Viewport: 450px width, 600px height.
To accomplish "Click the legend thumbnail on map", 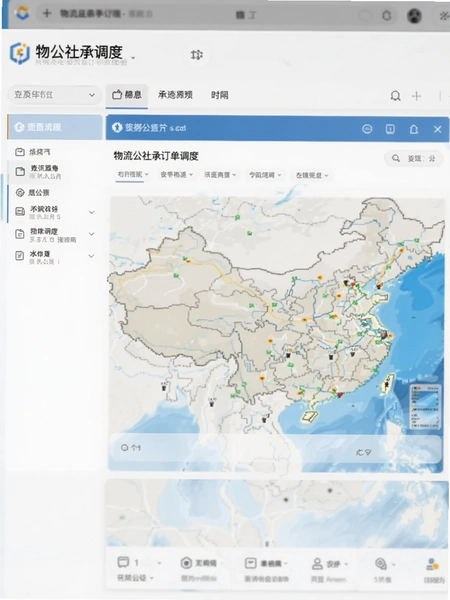I will coord(425,406).
